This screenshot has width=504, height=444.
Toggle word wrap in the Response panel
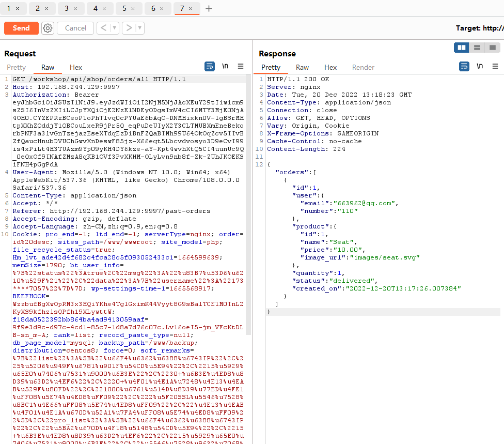pos(464,66)
